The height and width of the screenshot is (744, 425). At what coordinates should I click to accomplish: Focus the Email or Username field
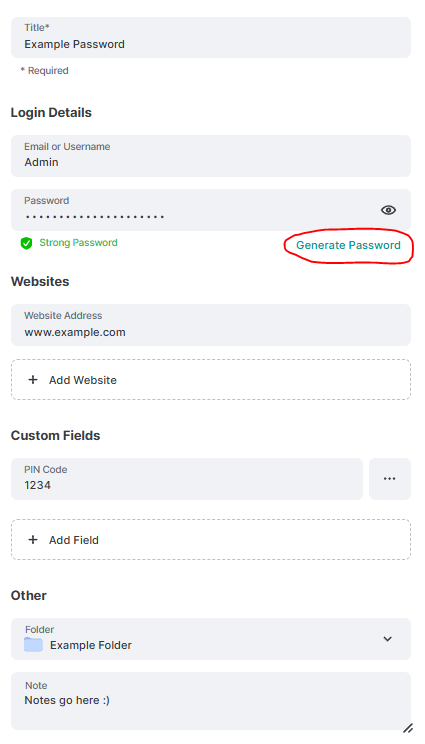pyautogui.click(x=211, y=156)
